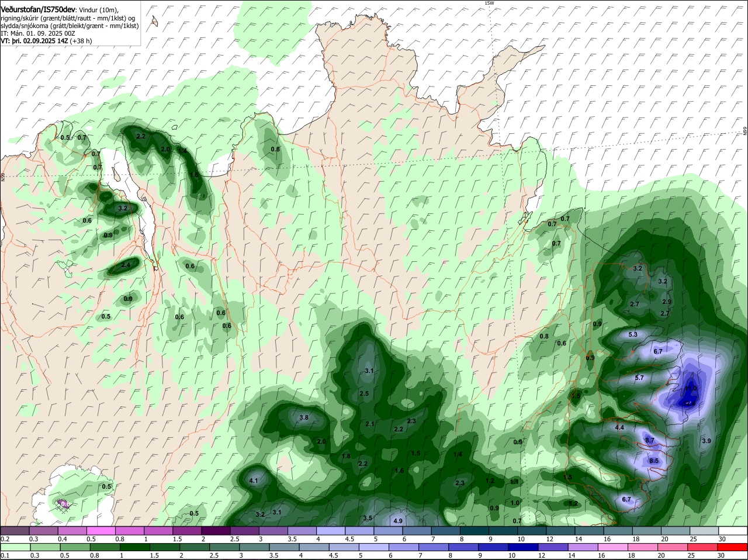
Task: Click the 2.1 precipitation value
Action: pyautogui.click(x=370, y=424)
